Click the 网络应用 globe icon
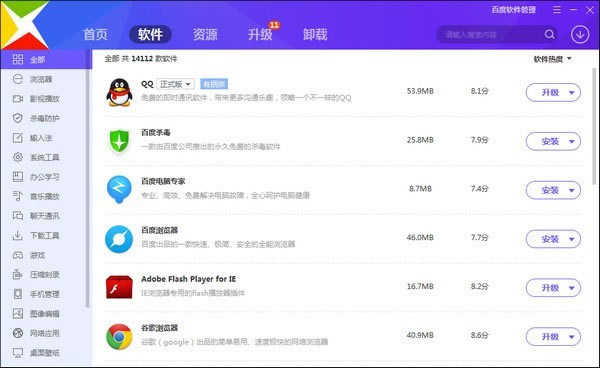600x368 pixels. click(x=18, y=333)
